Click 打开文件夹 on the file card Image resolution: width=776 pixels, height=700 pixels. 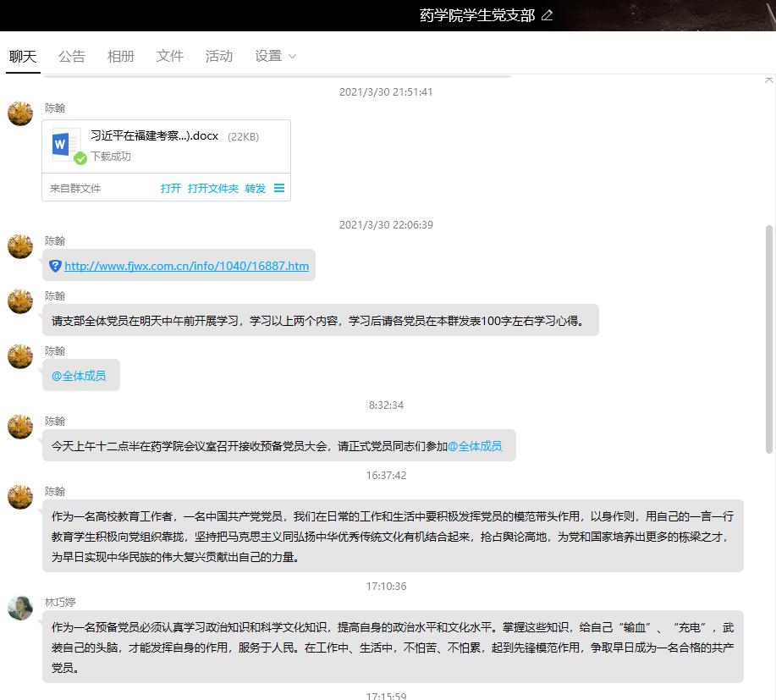[x=213, y=189]
